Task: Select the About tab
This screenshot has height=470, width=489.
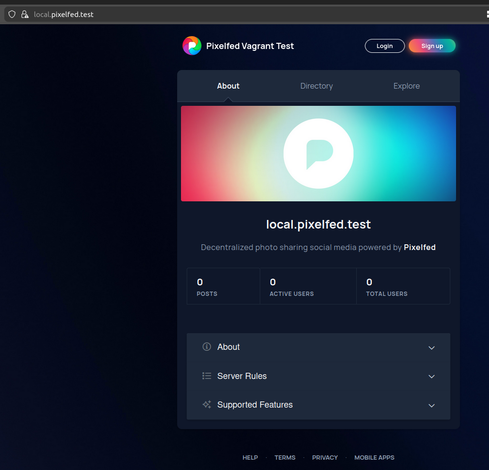Action: point(228,86)
